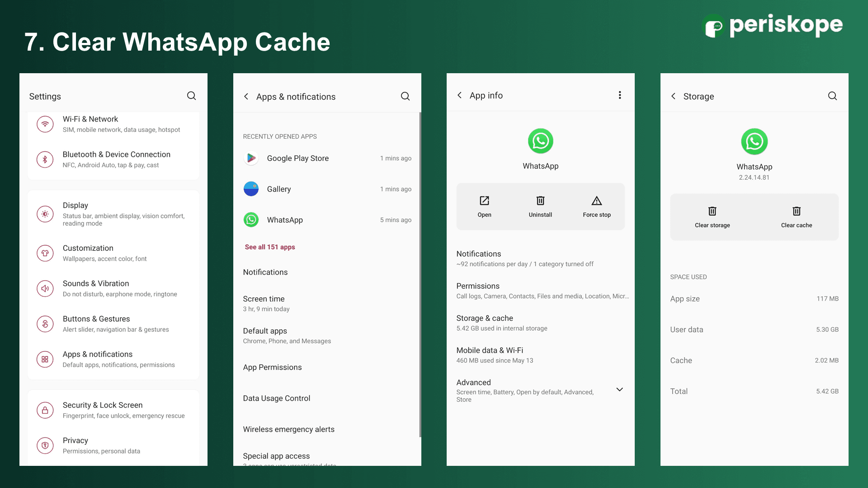The height and width of the screenshot is (488, 868).
Task: Select the Bluetooth & Device Connection icon
Action: pos(45,160)
